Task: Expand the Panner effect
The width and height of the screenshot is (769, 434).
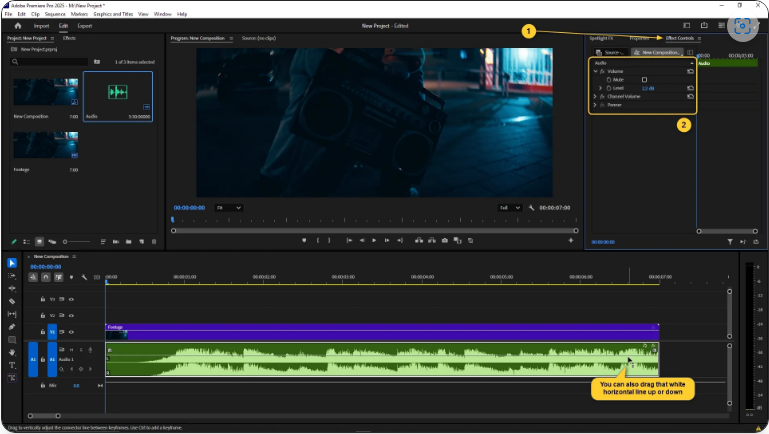Action: [x=595, y=105]
